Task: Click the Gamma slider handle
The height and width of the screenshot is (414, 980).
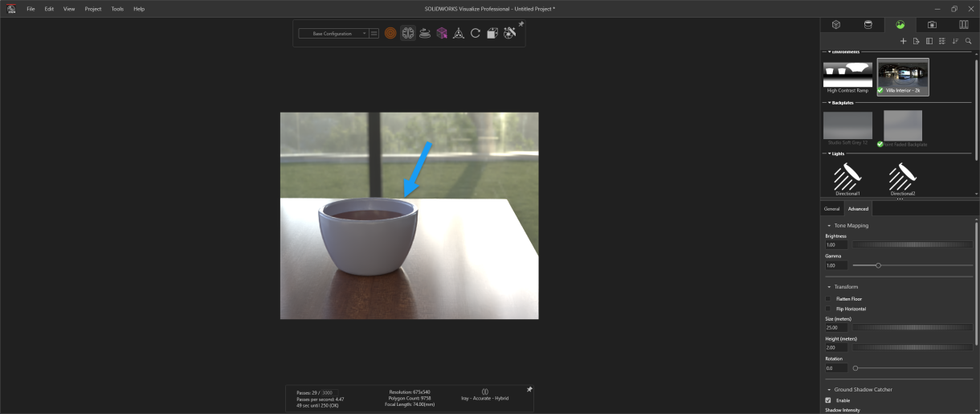Action: click(x=878, y=265)
